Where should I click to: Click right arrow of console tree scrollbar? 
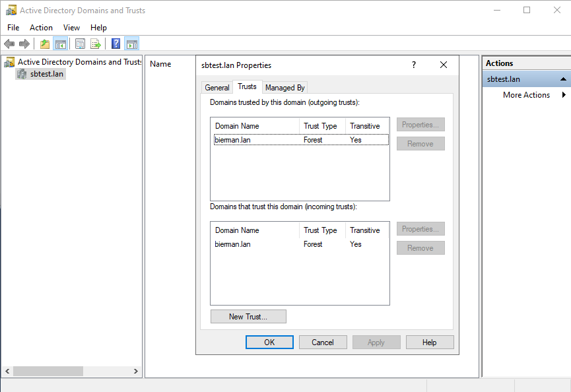click(136, 372)
